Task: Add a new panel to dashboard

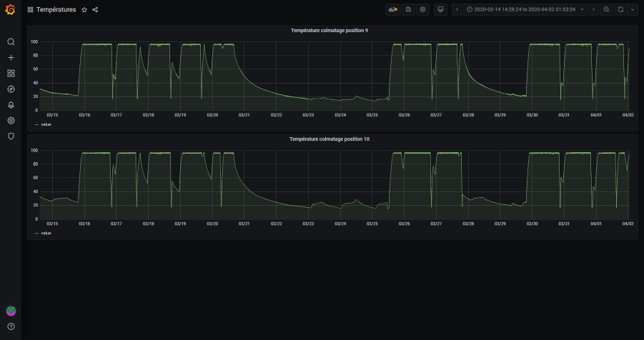Action: pos(393,9)
